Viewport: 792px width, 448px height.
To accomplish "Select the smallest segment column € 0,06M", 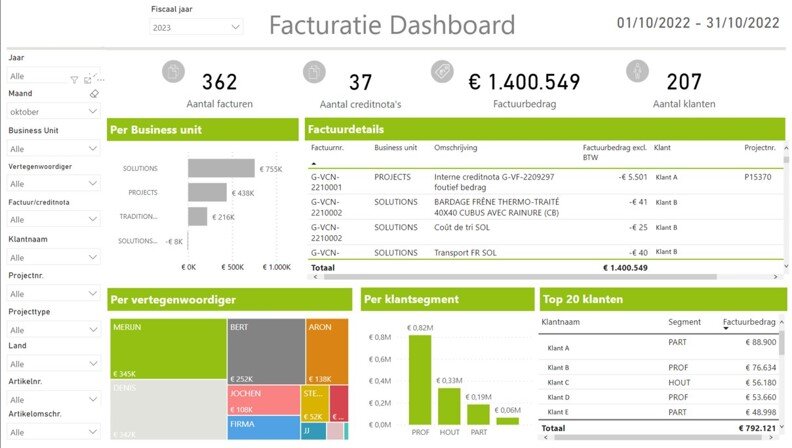I will tap(508, 421).
